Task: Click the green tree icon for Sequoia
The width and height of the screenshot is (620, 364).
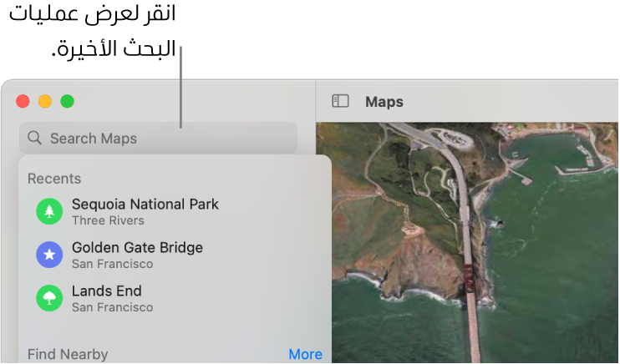Action: 49,211
